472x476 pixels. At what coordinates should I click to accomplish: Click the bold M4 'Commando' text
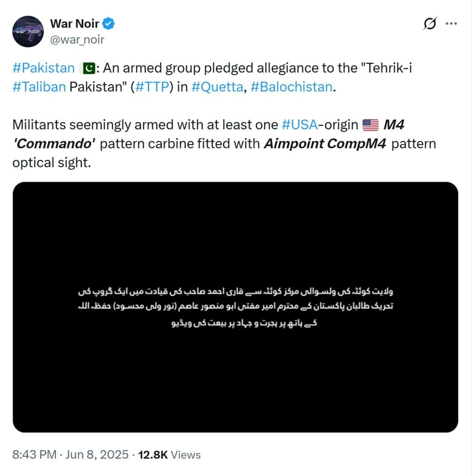[53, 144]
